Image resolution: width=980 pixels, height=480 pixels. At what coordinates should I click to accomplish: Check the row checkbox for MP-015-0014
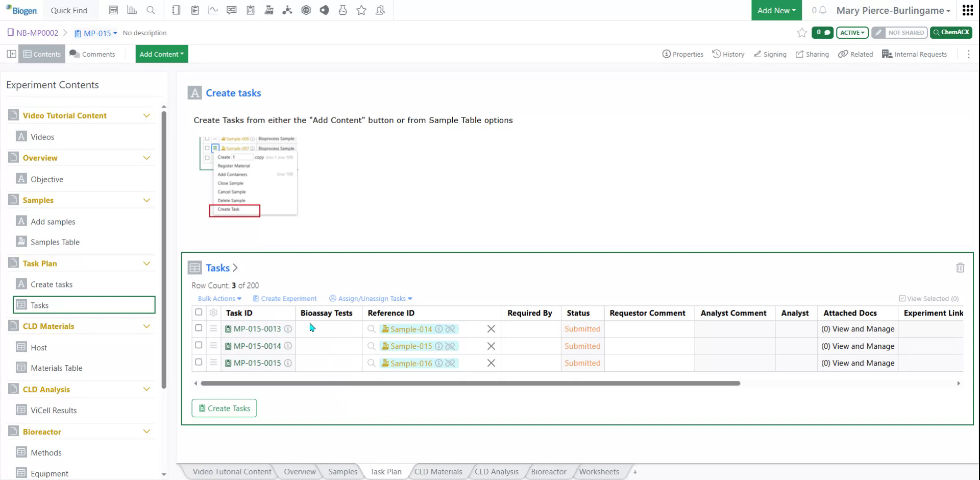(x=199, y=346)
